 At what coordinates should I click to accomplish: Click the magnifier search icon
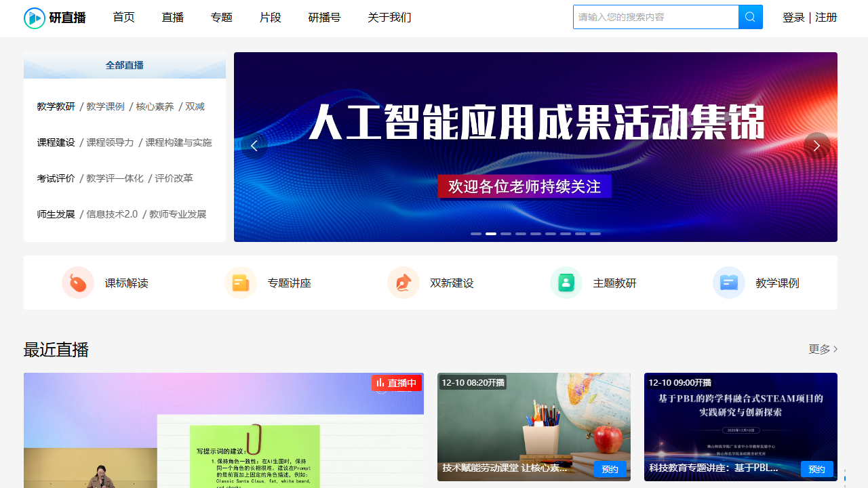(750, 17)
